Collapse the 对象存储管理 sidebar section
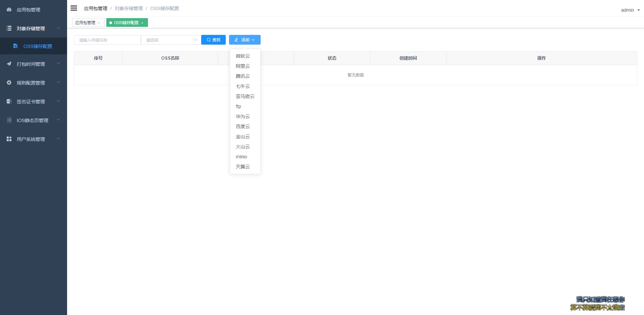The height and width of the screenshot is (315, 644). tap(58, 28)
